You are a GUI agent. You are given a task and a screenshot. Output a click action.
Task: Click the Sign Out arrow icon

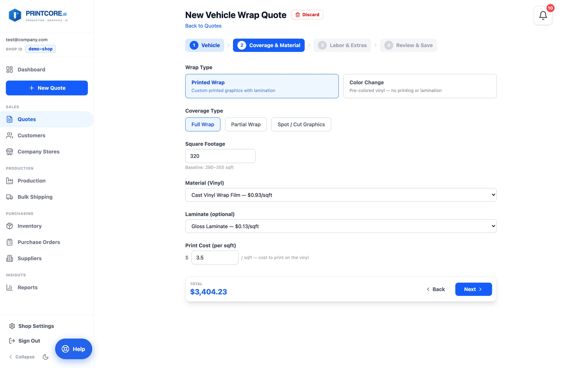[x=12, y=341]
